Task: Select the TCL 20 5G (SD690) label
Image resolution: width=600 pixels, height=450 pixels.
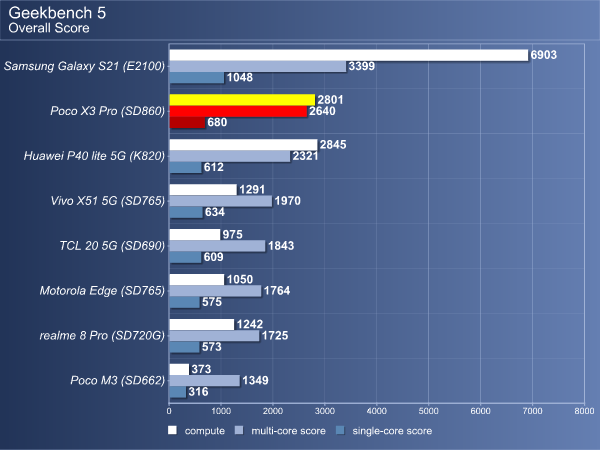Action: [112, 246]
